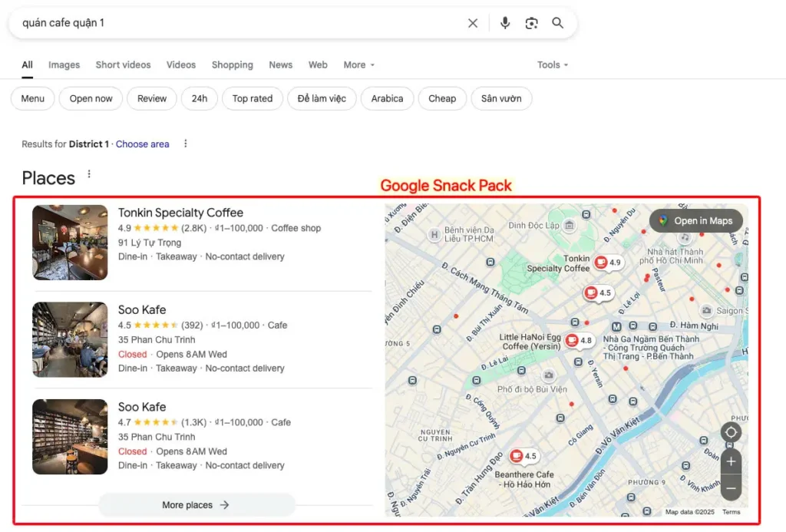Click the arrow in the More places button
786x532 pixels.
click(x=225, y=505)
